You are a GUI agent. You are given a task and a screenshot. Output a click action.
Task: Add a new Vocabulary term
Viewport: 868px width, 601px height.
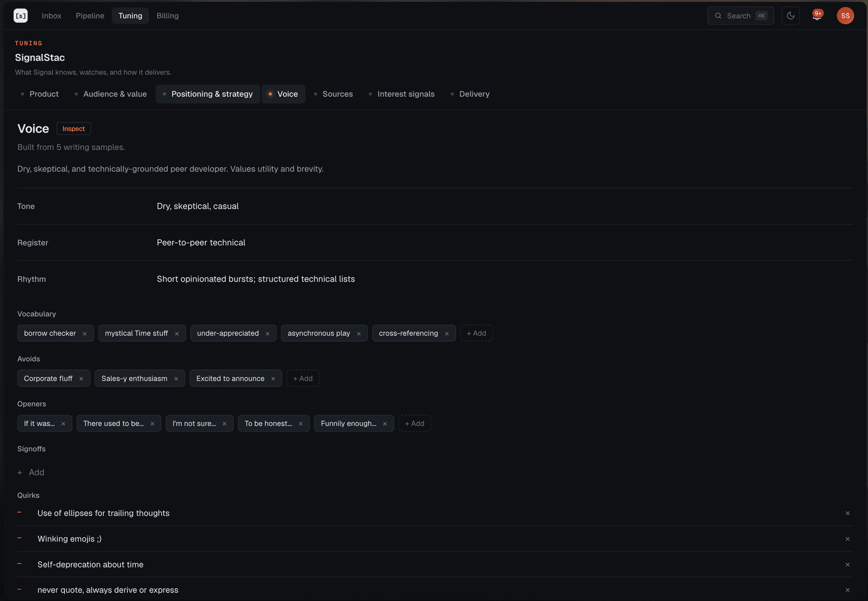(x=476, y=333)
